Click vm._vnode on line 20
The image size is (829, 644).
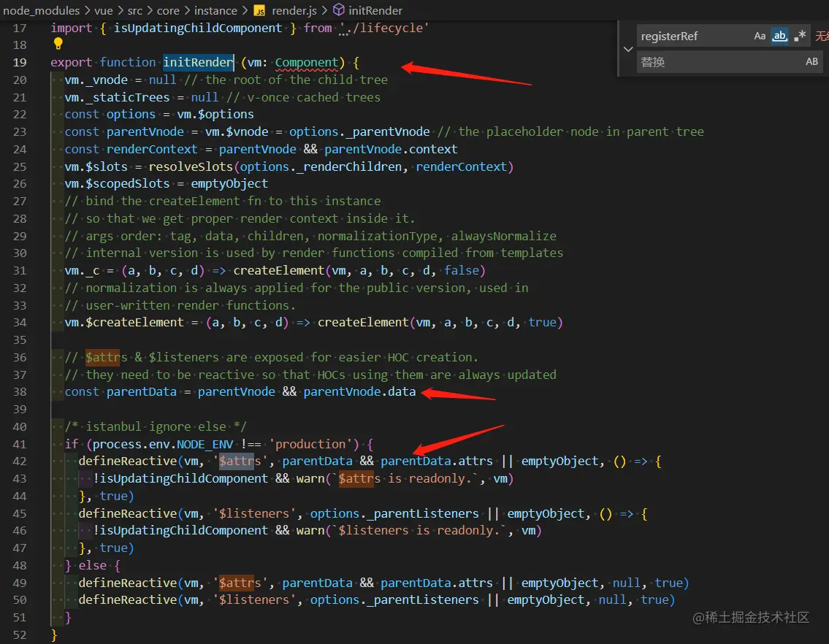point(96,80)
